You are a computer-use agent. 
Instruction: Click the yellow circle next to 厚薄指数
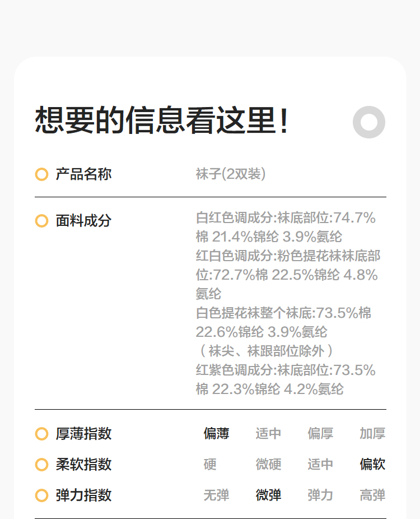point(41,434)
